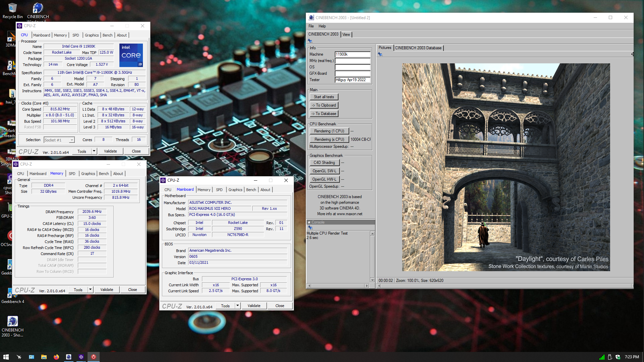Switch to the View tab in CINEBENCH
The image size is (644, 362).
[x=346, y=35]
